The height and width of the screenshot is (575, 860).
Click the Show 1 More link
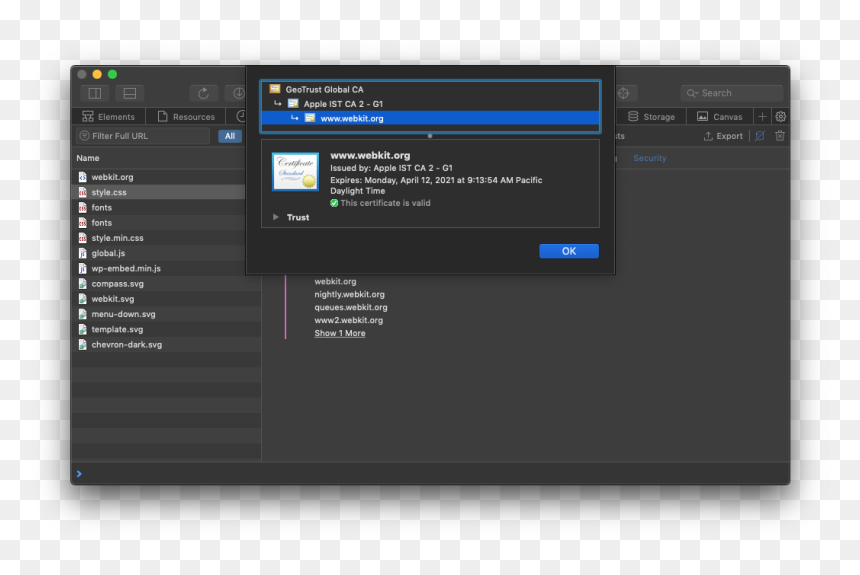[340, 333]
